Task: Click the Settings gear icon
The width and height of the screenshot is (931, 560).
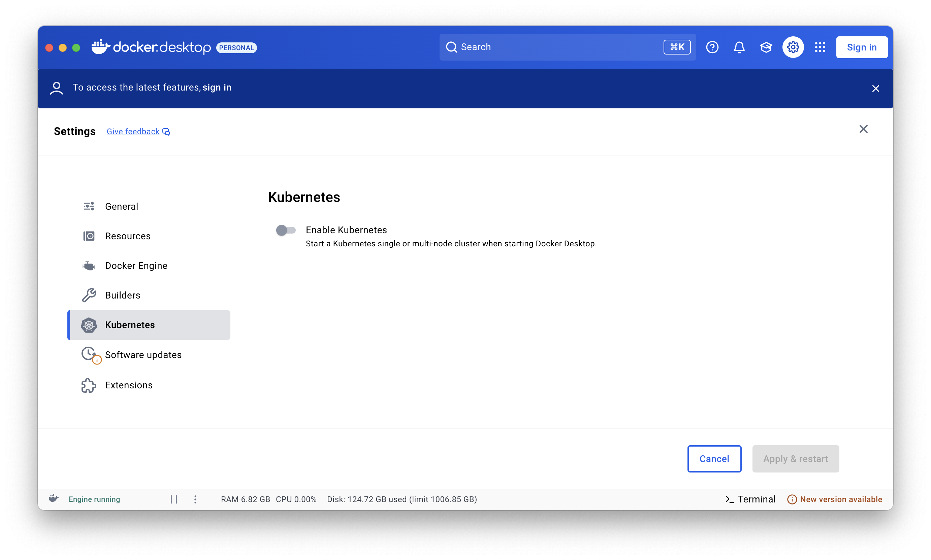Action: 793,47
